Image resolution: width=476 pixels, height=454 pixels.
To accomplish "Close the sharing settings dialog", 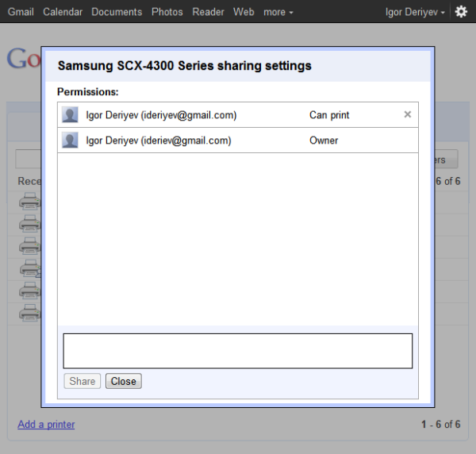I will [x=124, y=381].
